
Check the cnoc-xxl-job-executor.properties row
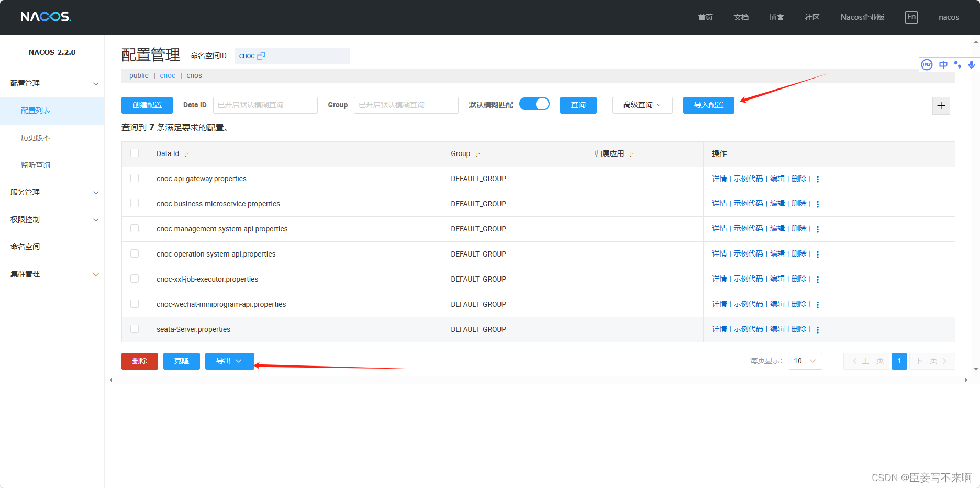135,279
